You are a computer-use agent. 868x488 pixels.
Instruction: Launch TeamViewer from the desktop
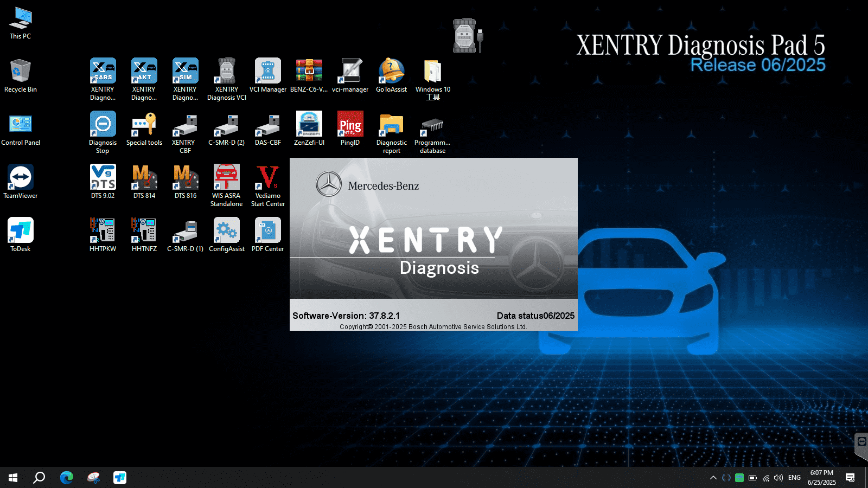21,182
